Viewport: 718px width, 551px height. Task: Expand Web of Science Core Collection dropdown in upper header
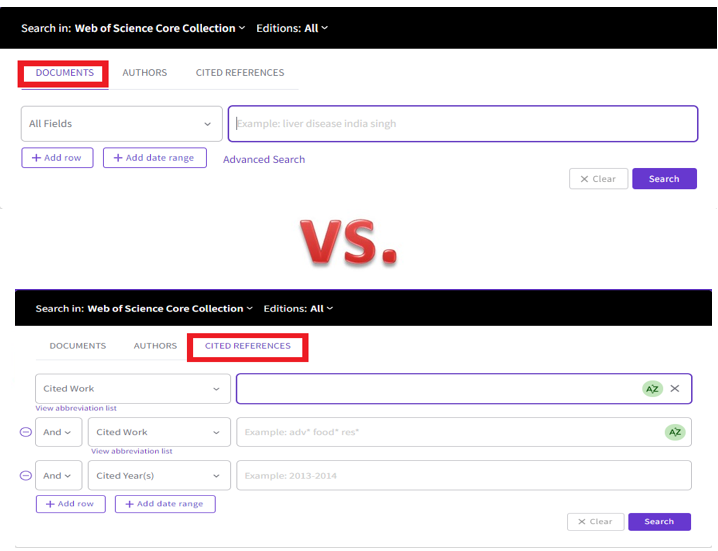[x=160, y=28]
